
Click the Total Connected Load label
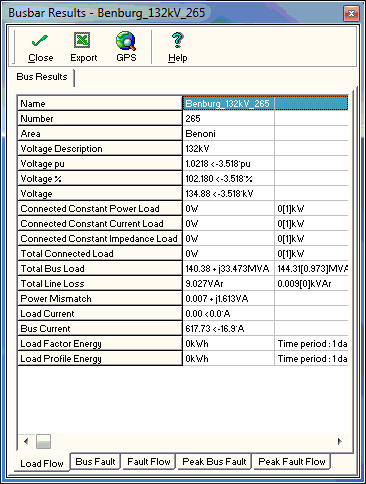click(x=67, y=254)
